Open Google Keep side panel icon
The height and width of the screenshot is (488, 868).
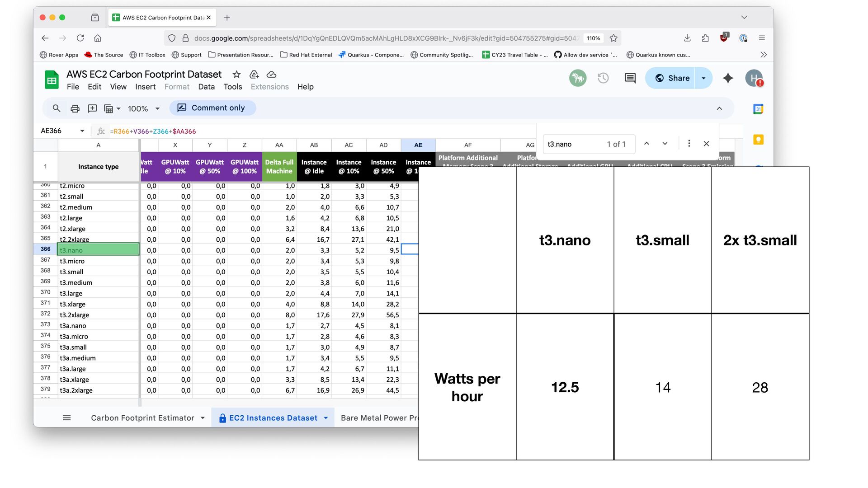758,140
